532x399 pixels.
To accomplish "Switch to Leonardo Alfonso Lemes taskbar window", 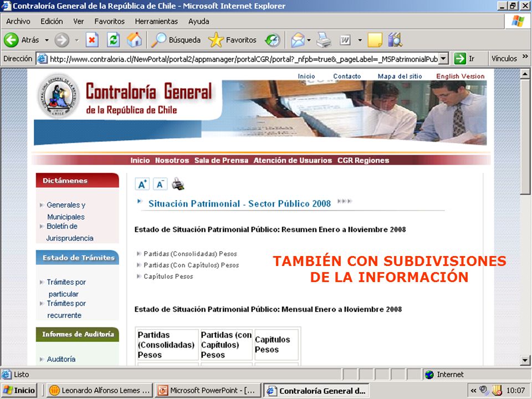I will 99,391.
